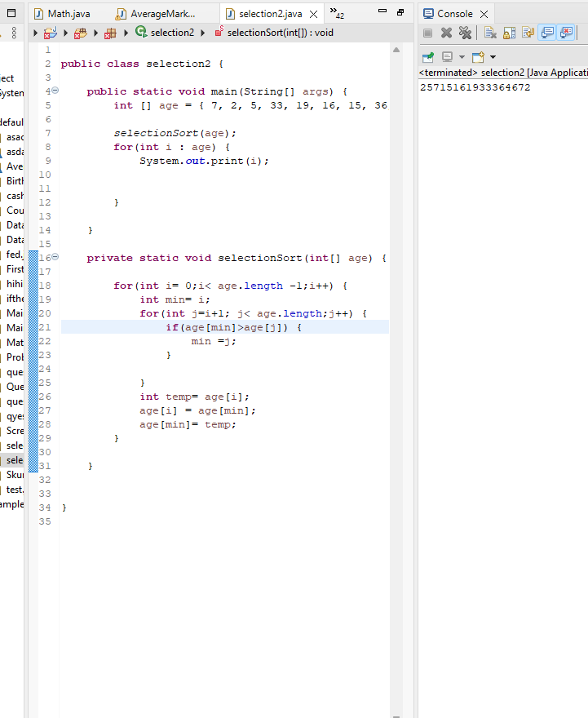Click the Display Selected Console icon

click(447, 57)
